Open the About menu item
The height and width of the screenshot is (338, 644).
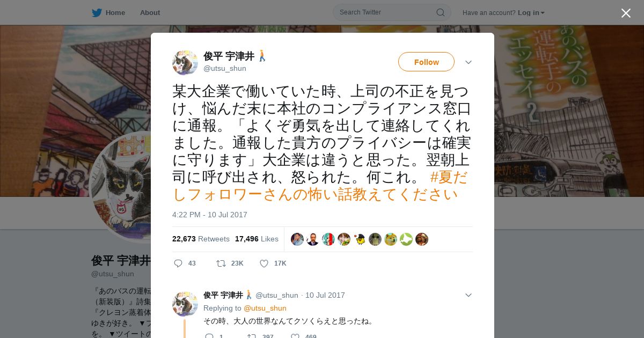[x=150, y=13]
